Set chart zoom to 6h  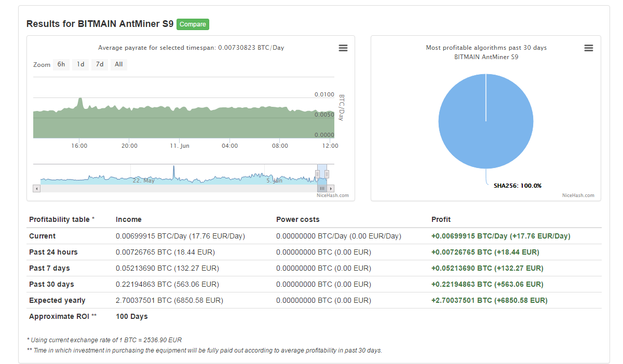[61, 64]
